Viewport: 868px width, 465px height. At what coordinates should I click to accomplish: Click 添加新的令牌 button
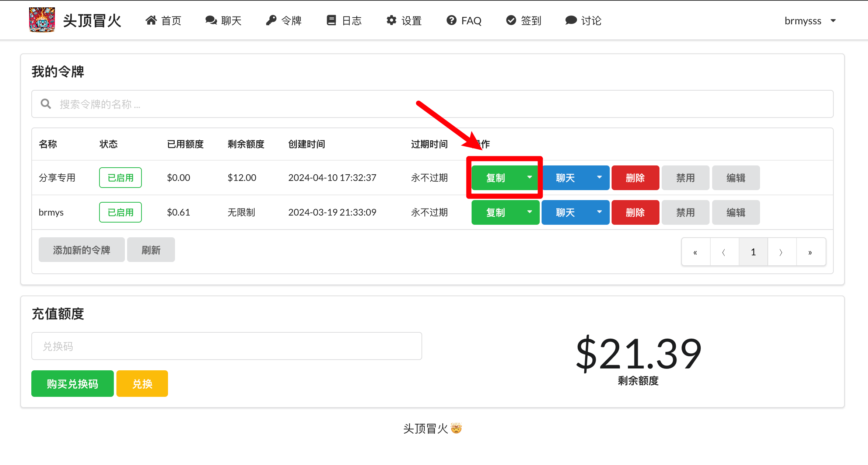coord(81,250)
